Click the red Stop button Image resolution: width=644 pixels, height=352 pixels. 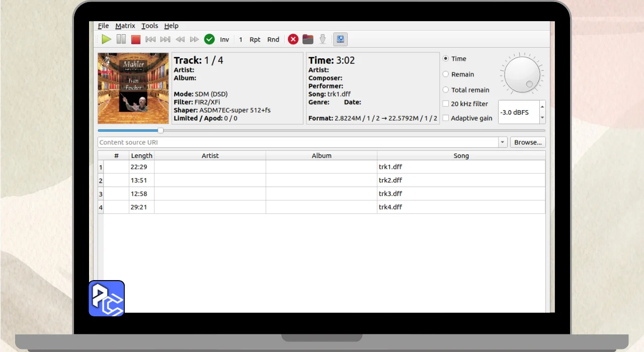point(136,39)
